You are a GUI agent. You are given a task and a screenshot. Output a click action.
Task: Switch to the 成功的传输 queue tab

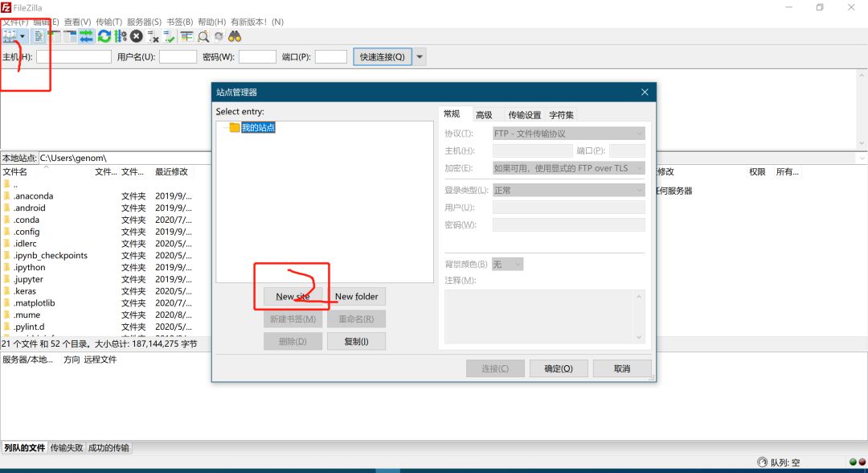click(108, 447)
